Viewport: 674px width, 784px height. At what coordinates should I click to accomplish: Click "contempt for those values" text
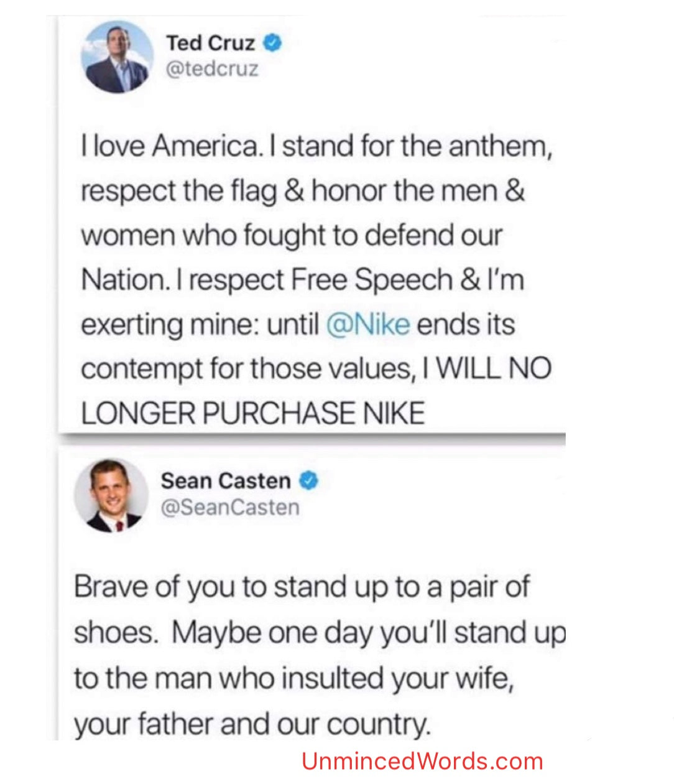[247, 369]
